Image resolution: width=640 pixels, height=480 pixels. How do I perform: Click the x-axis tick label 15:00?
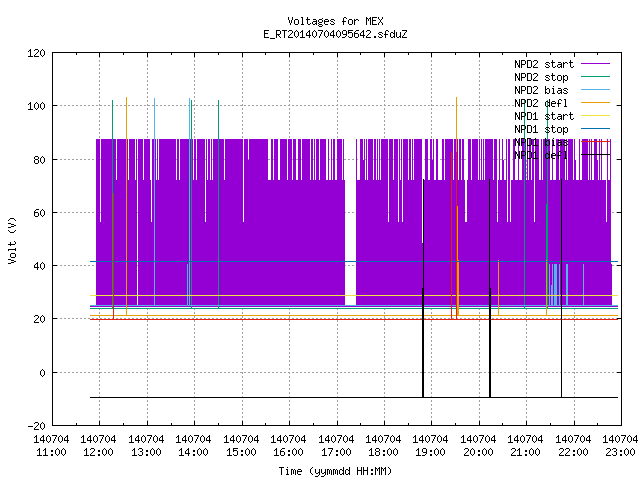[x=241, y=453]
